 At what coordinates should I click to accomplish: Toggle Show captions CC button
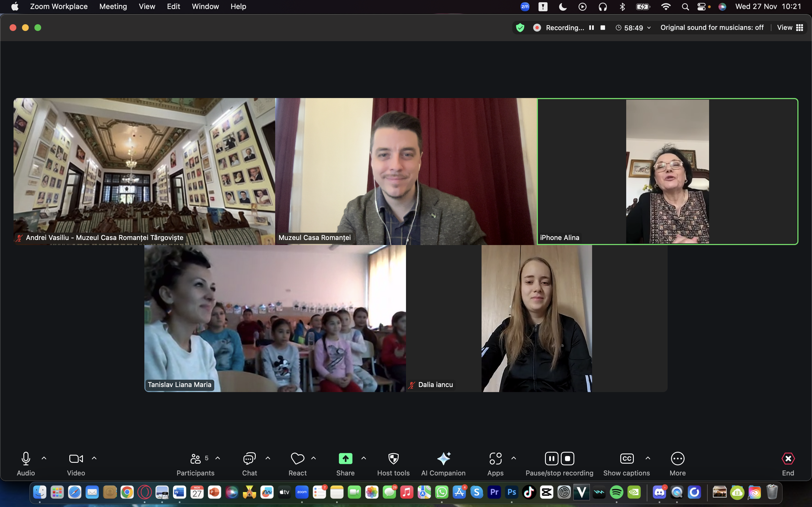pos(626,459)
